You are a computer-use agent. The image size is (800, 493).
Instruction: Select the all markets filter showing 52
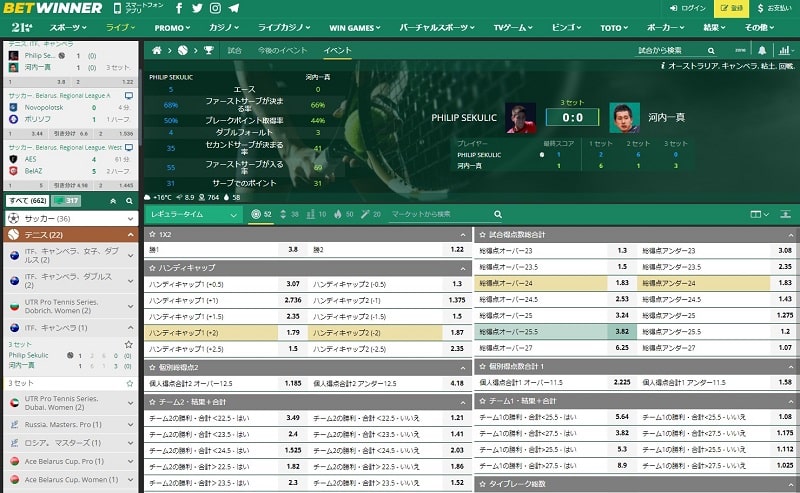click(261, 214)
